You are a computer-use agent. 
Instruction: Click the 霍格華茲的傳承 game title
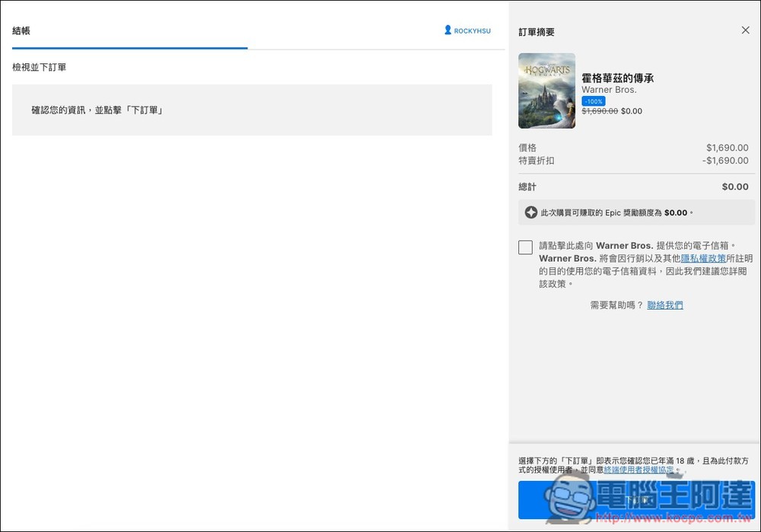617,78
